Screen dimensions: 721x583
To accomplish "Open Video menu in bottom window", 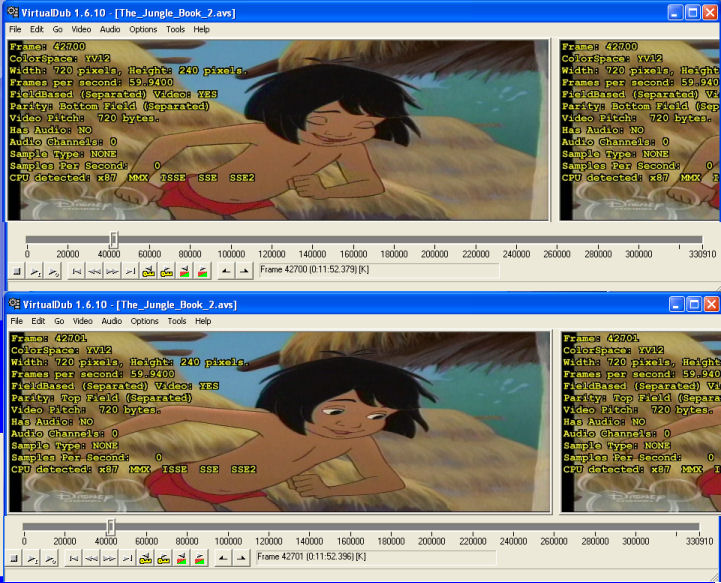I will [x=82, y=321].
